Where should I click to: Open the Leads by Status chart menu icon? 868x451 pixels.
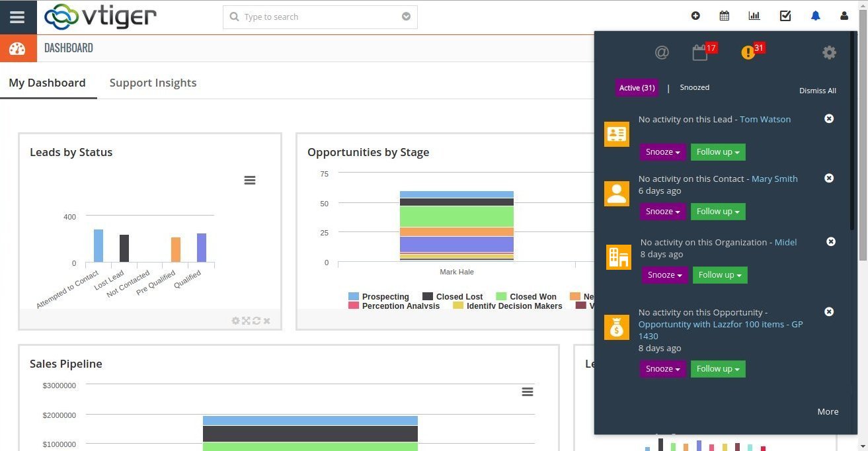[x=249, y=180]
